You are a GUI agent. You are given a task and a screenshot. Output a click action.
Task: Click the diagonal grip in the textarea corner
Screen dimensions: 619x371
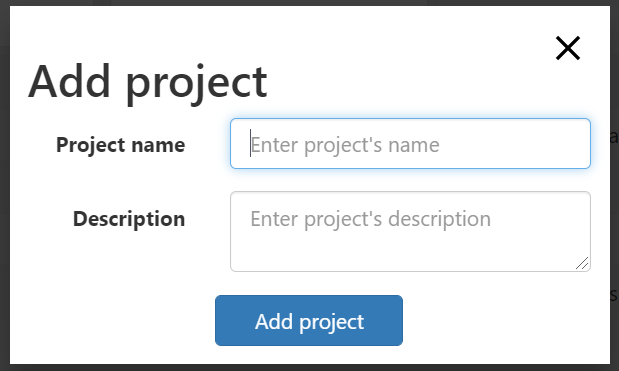coord(582,263)
